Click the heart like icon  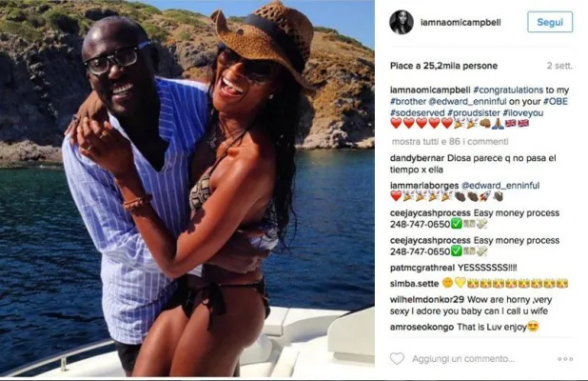[397, 359]
